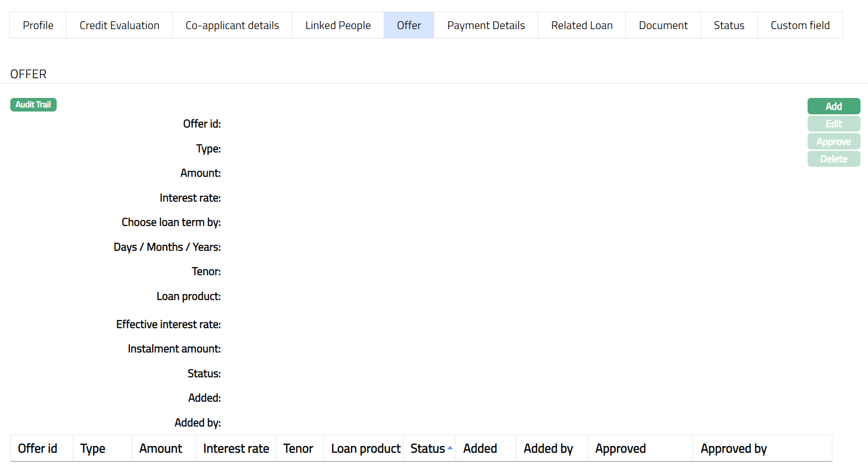
Task: View the Status tab
Action: pyautogui.click(x=729, y=25)
